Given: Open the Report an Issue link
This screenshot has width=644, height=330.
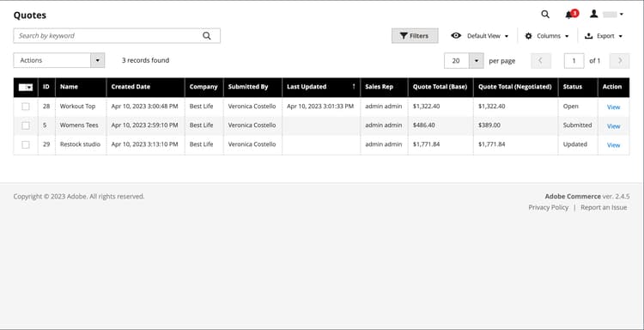Looking at the screenshot, I should pos(604,207).
